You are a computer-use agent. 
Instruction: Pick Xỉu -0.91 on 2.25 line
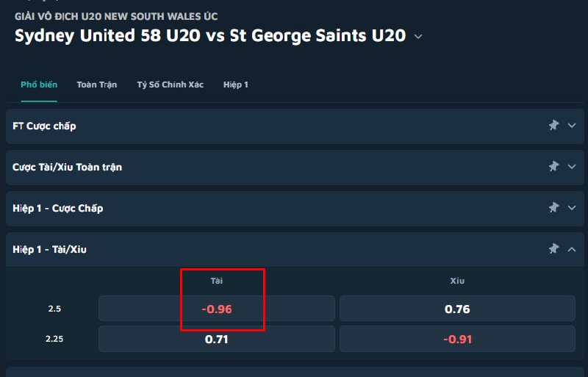coord(457,339)
